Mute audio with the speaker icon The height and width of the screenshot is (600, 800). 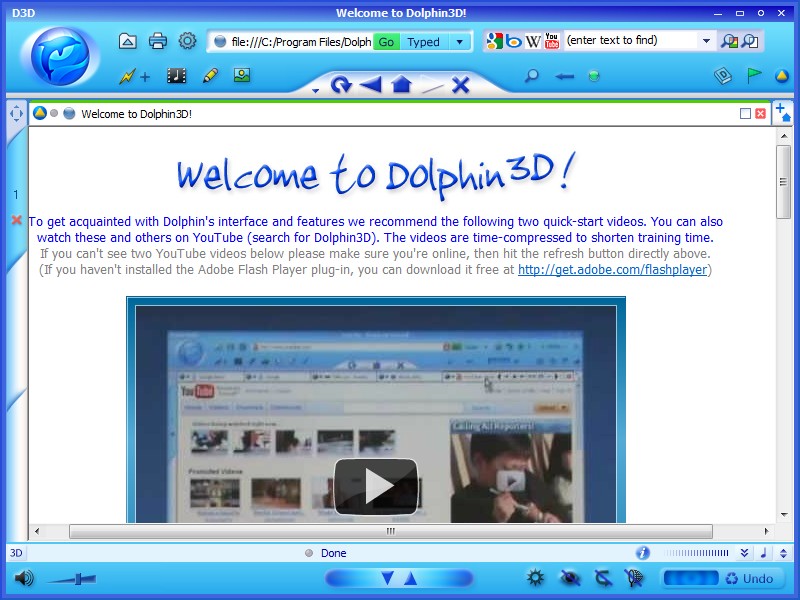click(23, 578)
